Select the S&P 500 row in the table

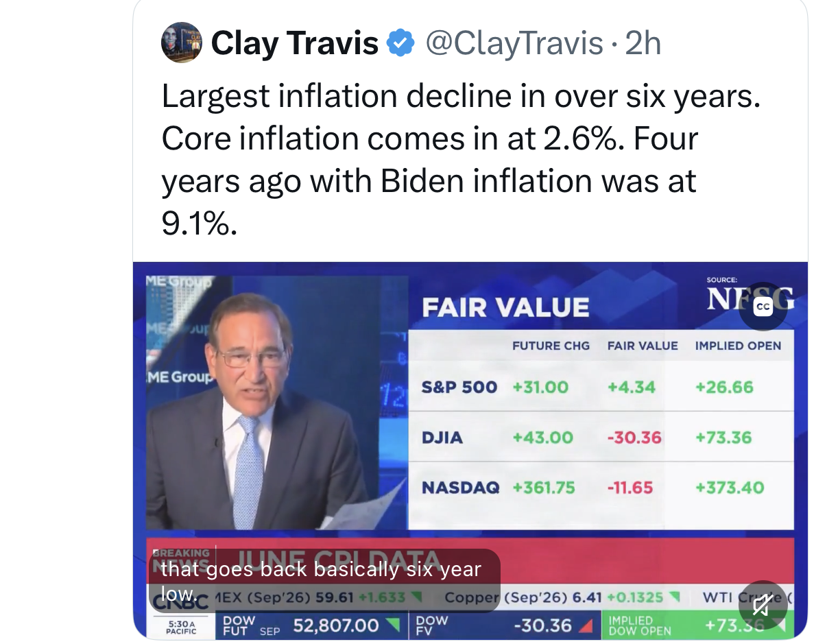[601, 387]
